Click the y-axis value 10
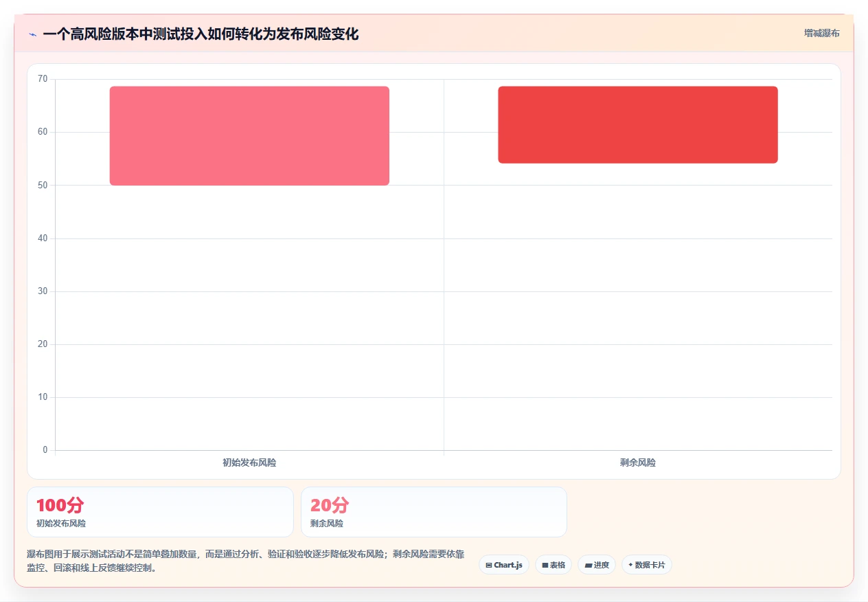The width and height of the screenshot is (868, 602). pyautogui.click(x=43, y=397)
